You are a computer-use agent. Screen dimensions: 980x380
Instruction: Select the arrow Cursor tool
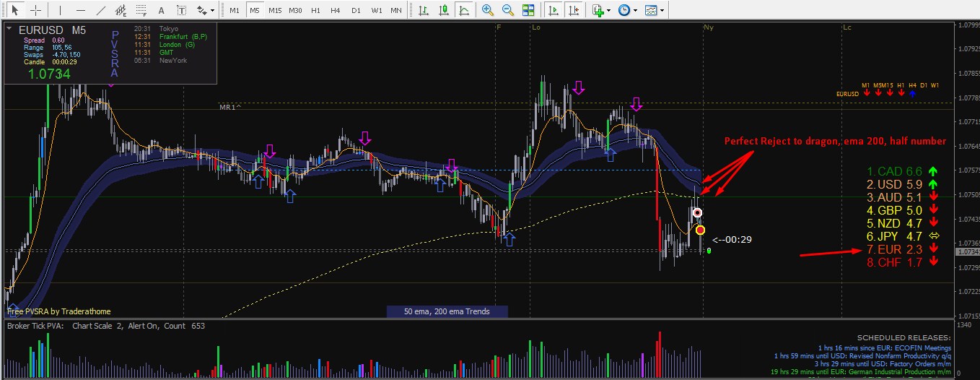(x=14, y=10)
